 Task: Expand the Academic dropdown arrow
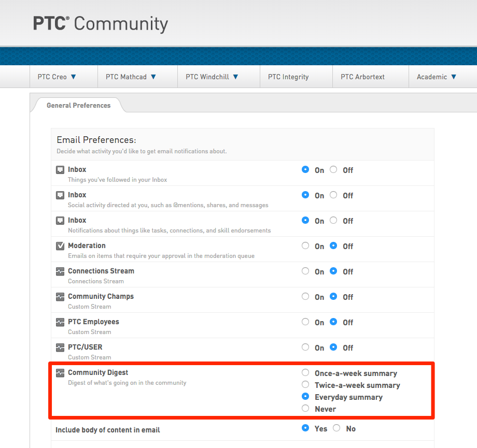pyautogui.click(x=454, y=77)
